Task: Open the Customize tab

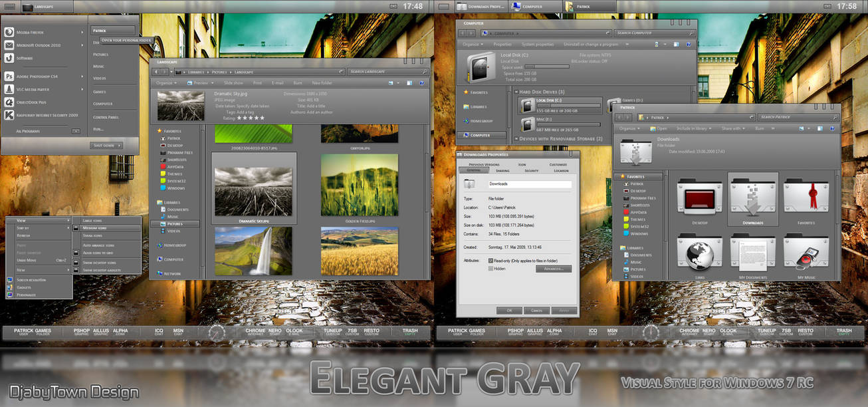Action: (x=558, y=164)
